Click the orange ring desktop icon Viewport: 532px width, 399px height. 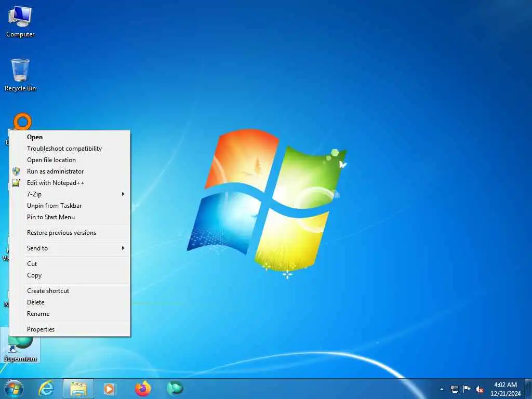(x=22, y=122)
